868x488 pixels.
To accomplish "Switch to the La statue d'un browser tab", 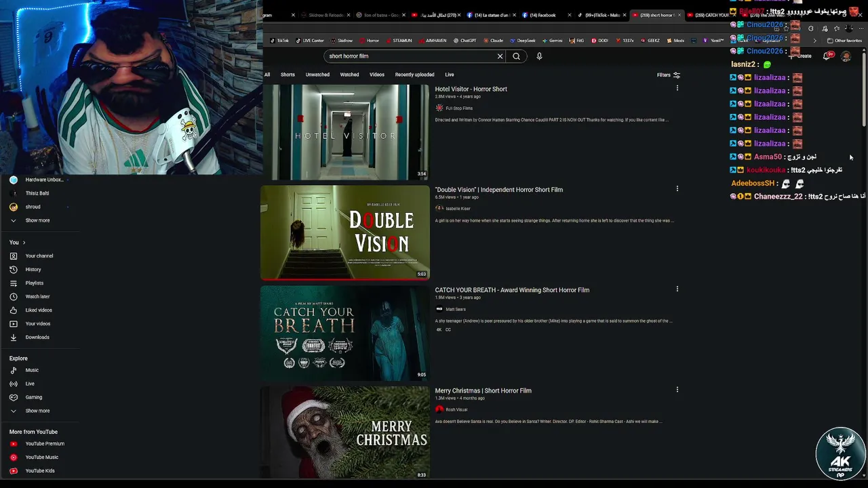I will click(490, 15).
